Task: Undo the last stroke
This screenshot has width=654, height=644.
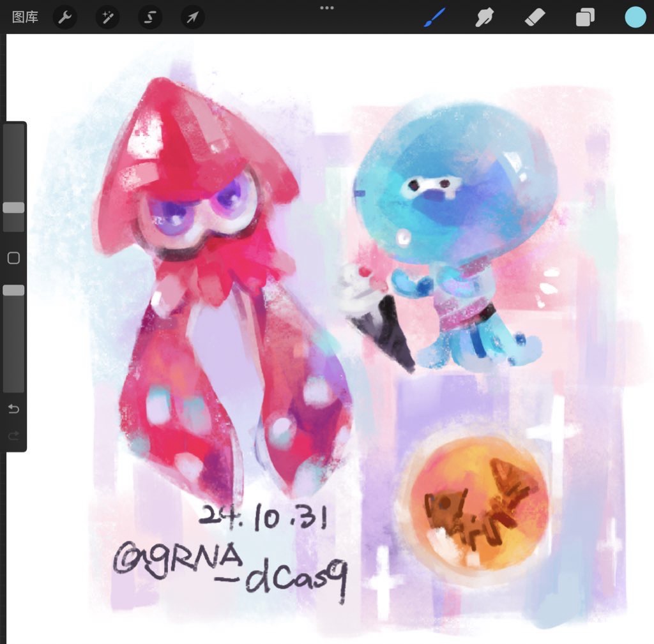Action: [13, 409]
